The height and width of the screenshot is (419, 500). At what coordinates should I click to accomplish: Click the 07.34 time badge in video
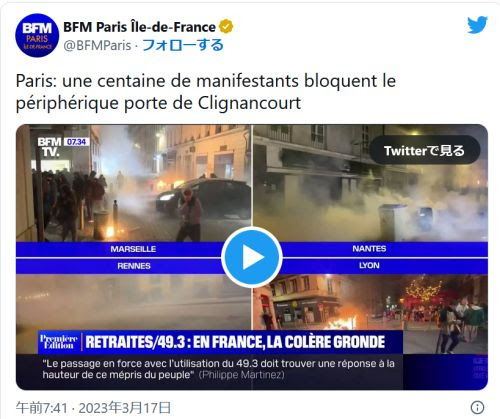tap(76, 142)
